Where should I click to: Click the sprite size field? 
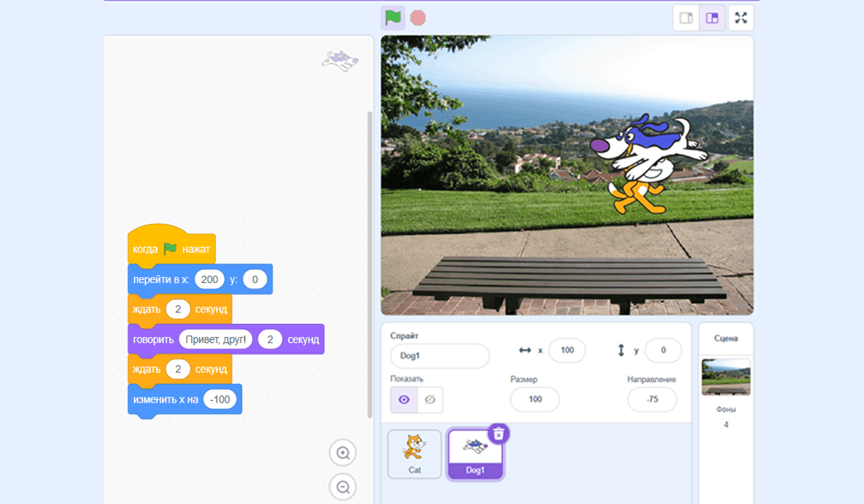(x=535, y=400)
